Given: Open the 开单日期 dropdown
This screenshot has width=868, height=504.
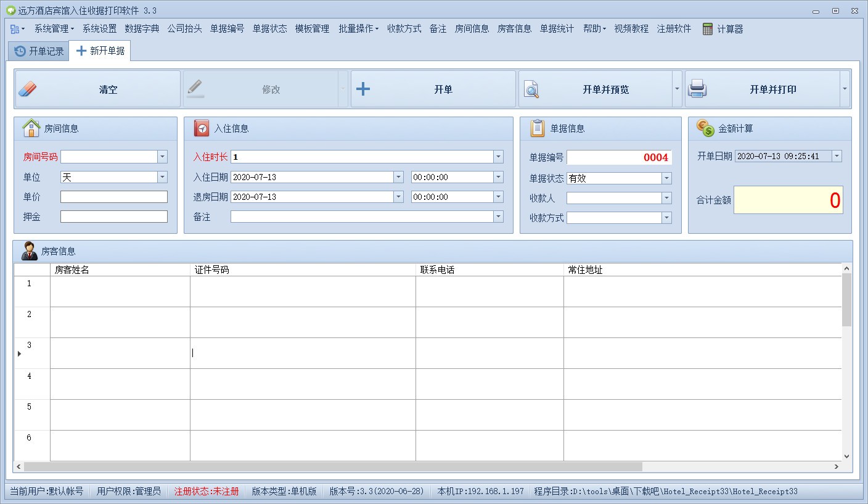Looking at the screenshot, I should [837, 156].
